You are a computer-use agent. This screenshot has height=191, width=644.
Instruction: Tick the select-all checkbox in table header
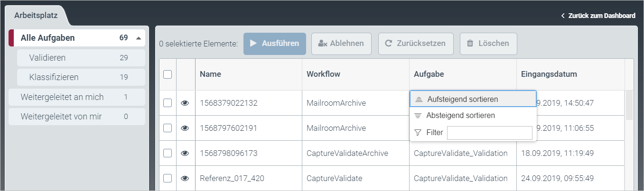pyautogui.click(x=168, y=74)
